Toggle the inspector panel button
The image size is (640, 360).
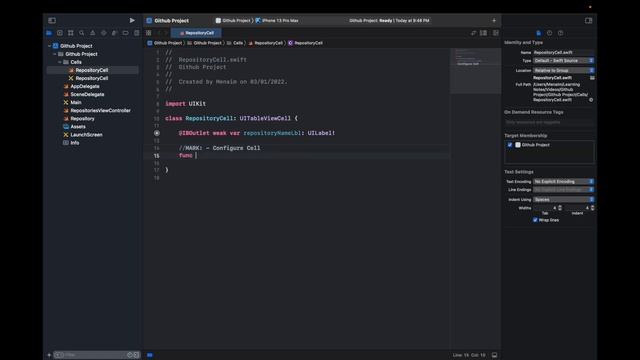pos(588,20)
